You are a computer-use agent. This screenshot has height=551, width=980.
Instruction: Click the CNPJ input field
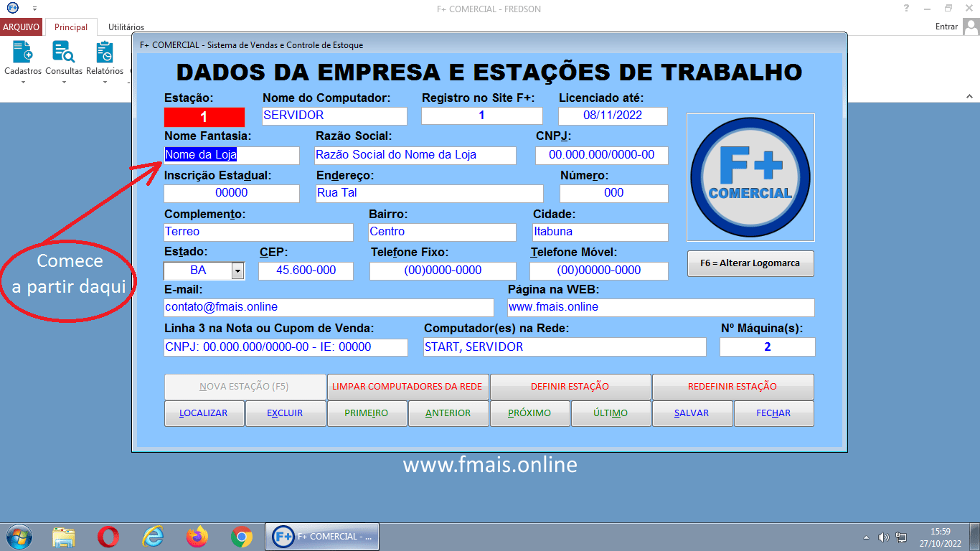602,155
